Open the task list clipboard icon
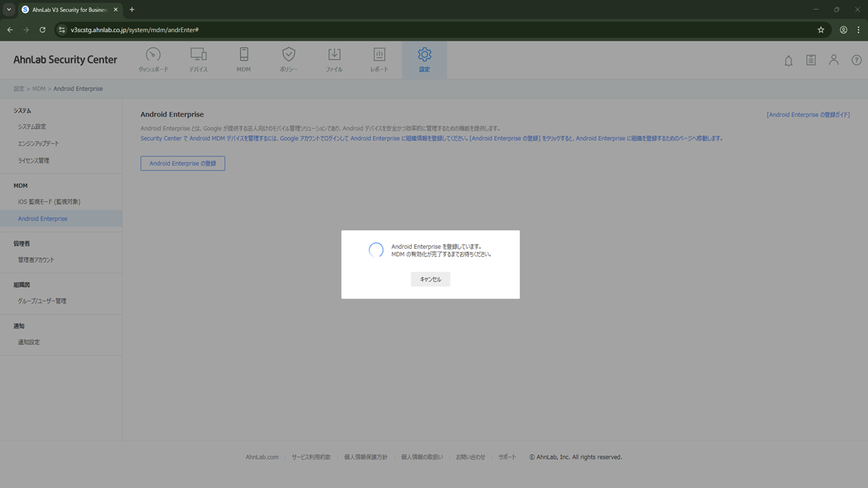868x488 pixels. pos(811,60)
